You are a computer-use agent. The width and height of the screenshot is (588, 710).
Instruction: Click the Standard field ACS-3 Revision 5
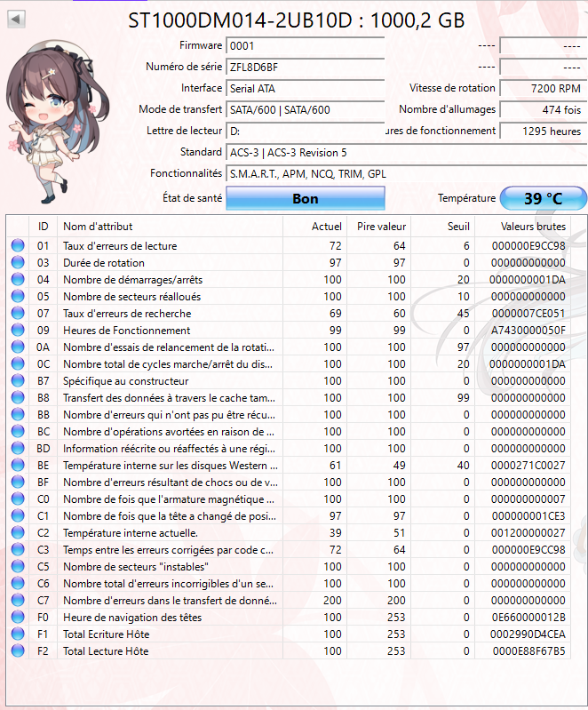pos(407,152)
